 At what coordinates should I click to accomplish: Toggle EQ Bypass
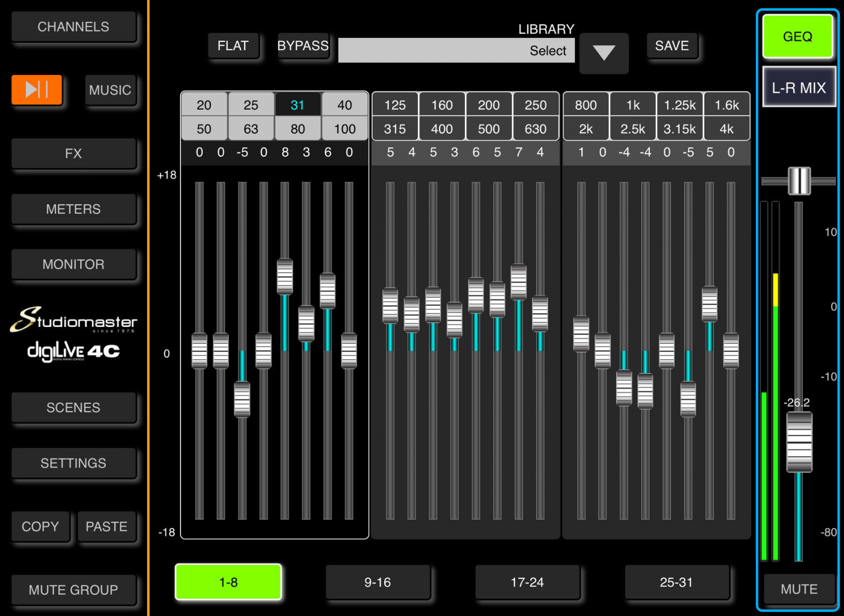tap(303, 46)
